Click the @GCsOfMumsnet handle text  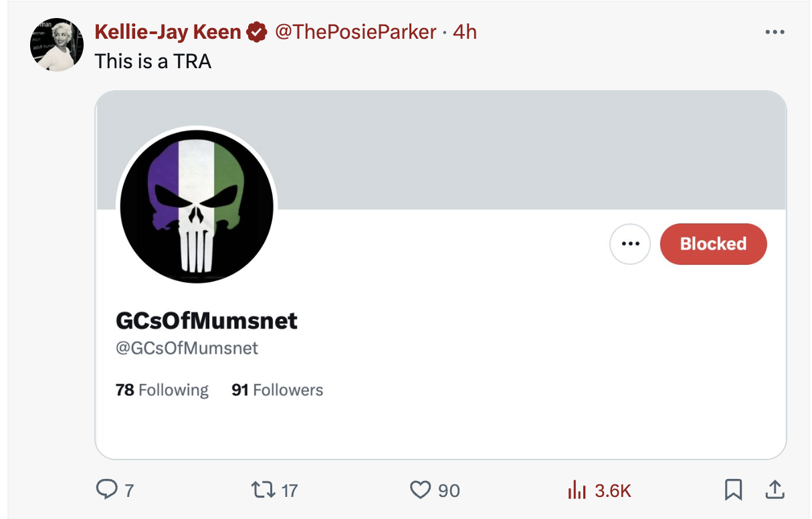pyautogui.click(x=187, y=348)
